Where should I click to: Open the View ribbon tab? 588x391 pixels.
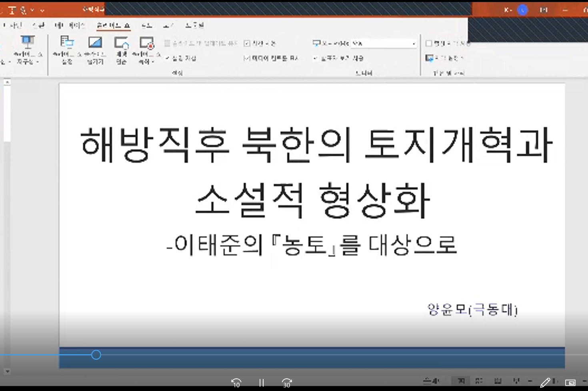pyautogui.click(x=168, y=25)
